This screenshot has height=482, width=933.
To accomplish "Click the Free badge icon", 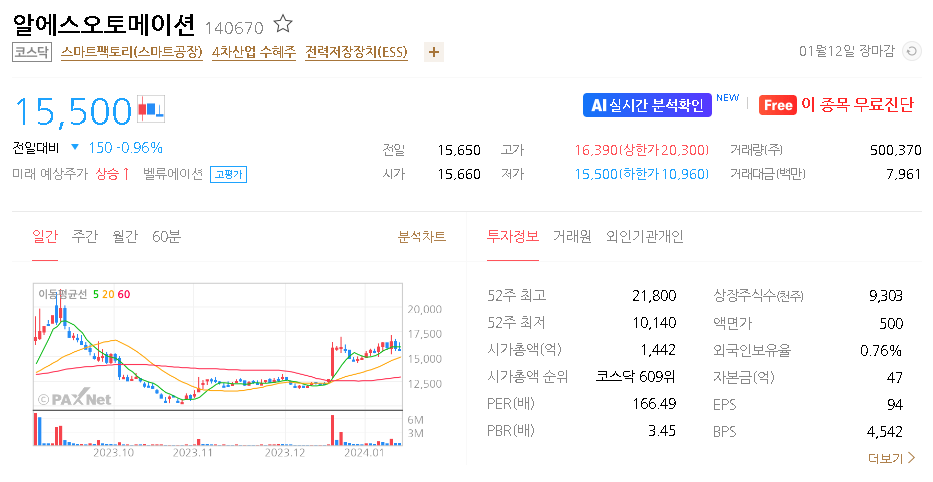I will point(777,105).
